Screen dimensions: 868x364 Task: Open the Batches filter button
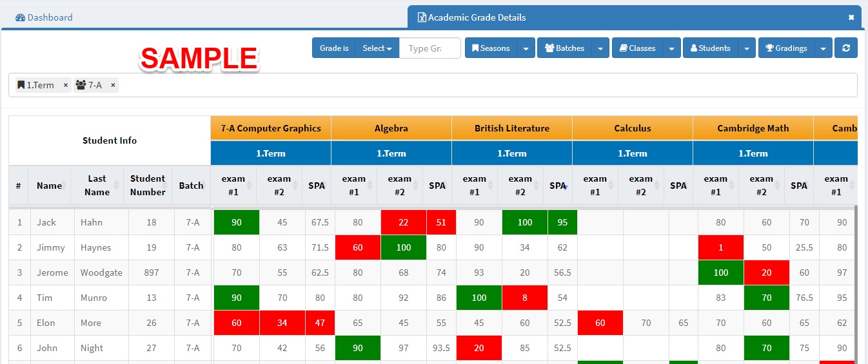[564, 48]
